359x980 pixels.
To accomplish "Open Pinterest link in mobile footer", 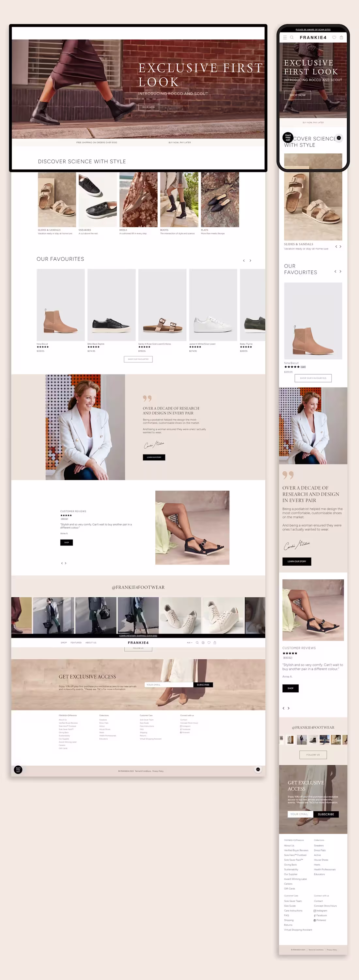I will point(320,920).
